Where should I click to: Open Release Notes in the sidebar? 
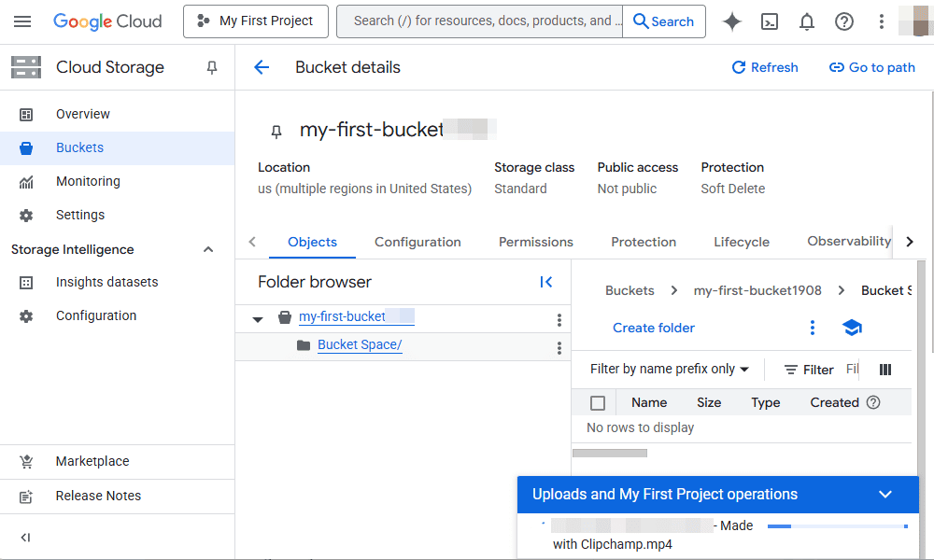coord(118,496)
